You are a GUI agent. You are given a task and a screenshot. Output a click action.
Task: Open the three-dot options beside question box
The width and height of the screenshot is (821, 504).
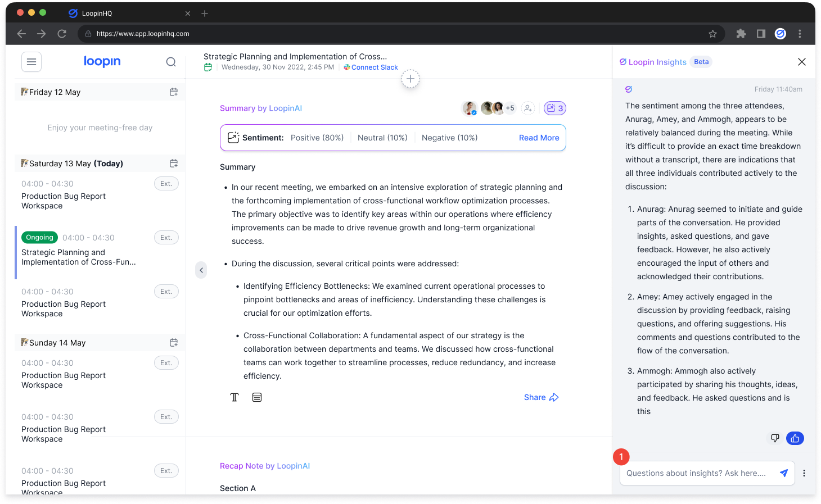point(804,473)
